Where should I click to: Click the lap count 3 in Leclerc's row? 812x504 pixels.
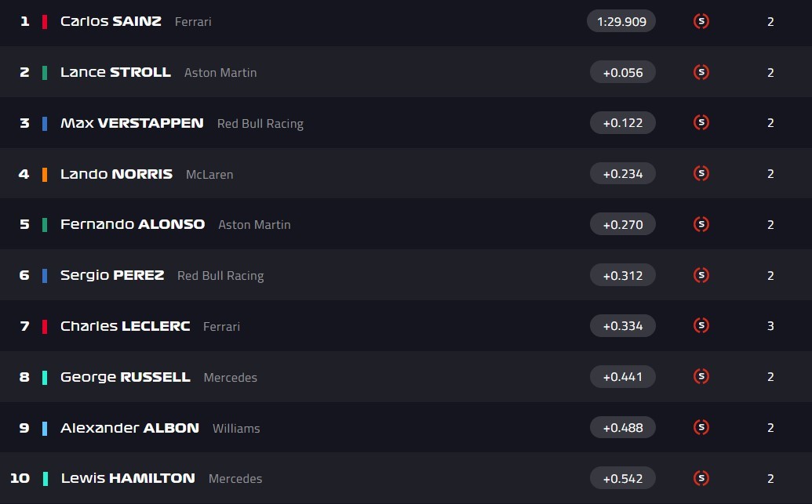click(x=770, y=326)
